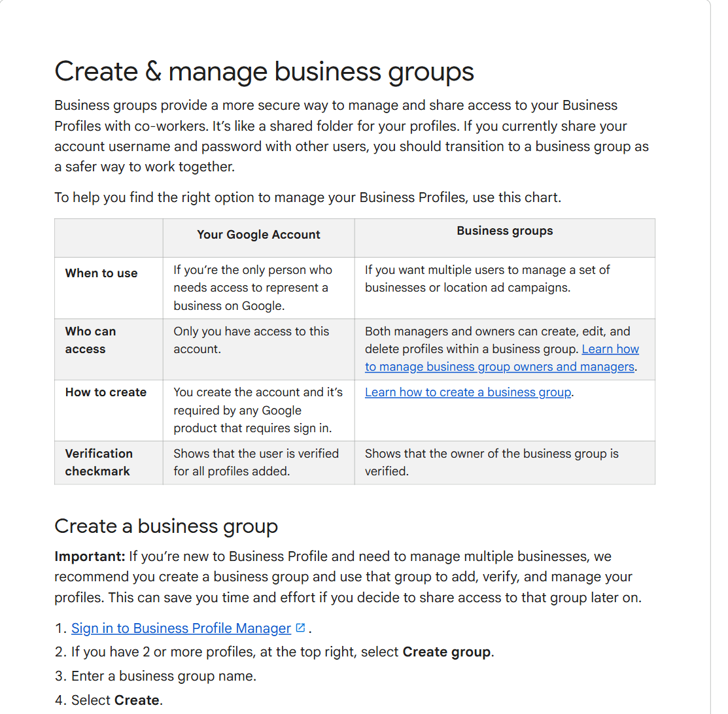Screen dimensions: 728x714
Task: Click the 'When to use' row label
Action: point(101,273)
